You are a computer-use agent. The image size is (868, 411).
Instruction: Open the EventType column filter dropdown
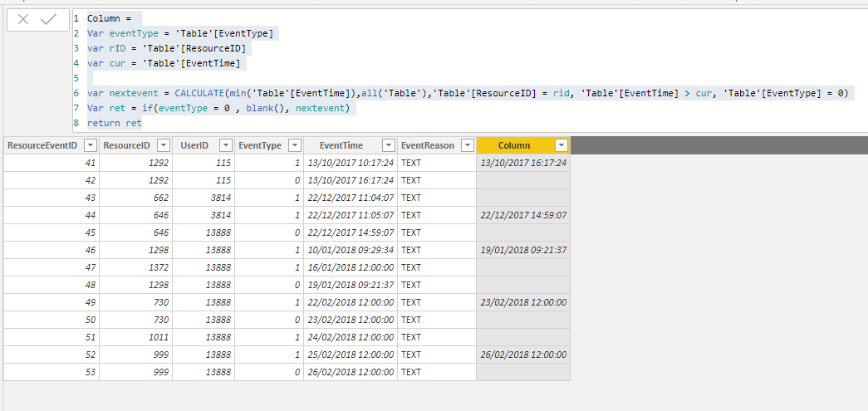point(295,145)
